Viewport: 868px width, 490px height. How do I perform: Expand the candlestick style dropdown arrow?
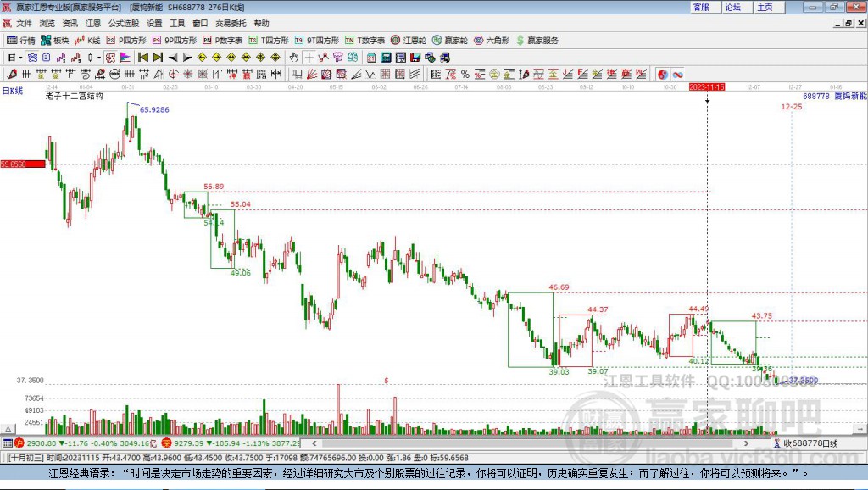(x=99, y=58)
